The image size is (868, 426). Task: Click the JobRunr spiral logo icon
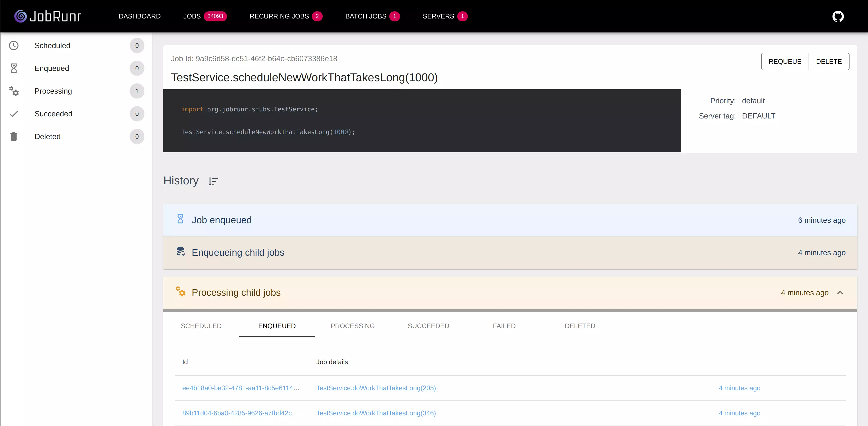pyautogui.click(x=20, y=16)
